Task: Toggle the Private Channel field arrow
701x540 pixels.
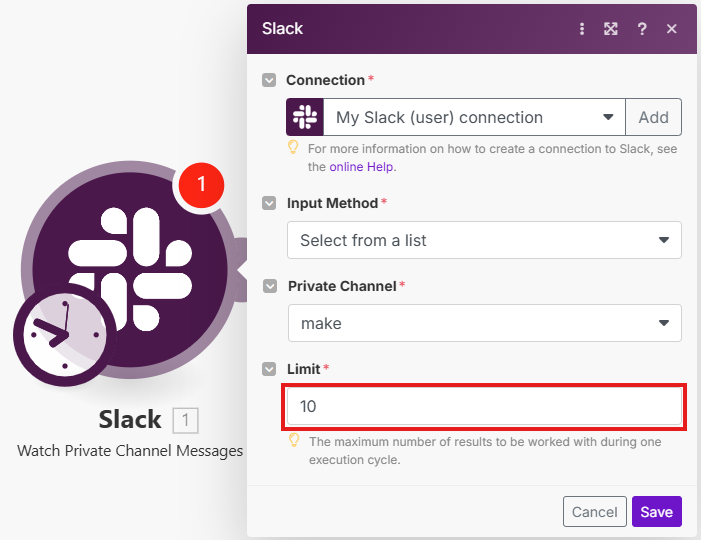Action: 269,286
